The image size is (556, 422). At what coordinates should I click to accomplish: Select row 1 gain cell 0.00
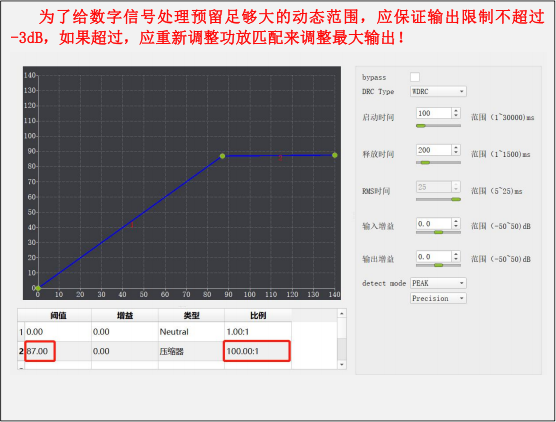tap(125, 332)
